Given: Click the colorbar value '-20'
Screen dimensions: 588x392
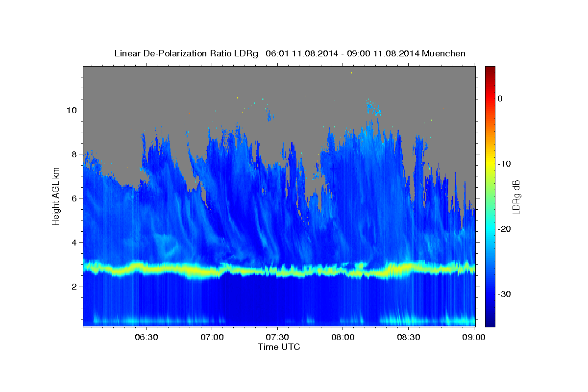Looking at the screenshot, I should point(505,229).
